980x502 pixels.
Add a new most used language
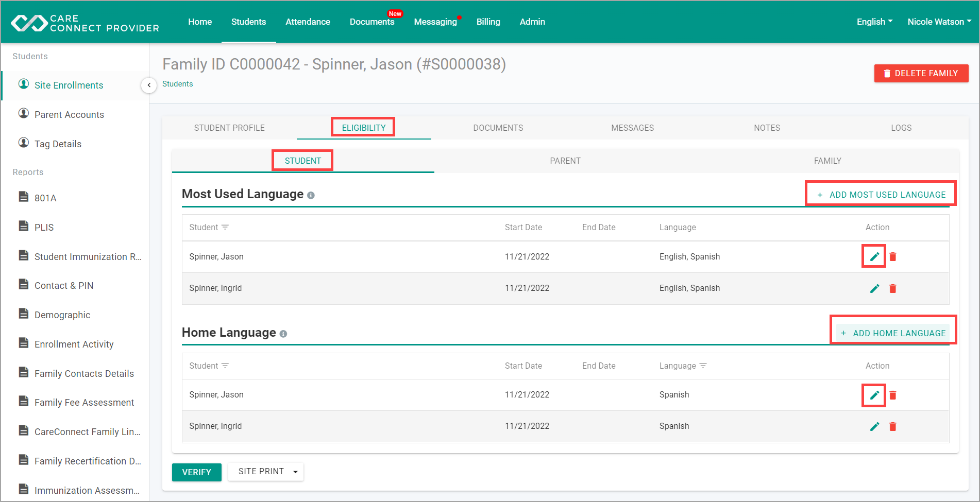pos(881,195)
